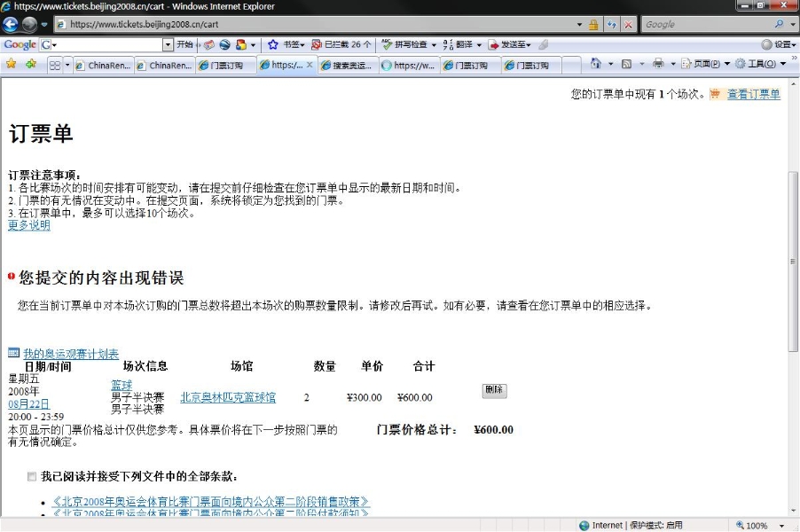Click the RSS feeds icon
This screenshot has height=532, width=800.
click(x=626, y=64)
